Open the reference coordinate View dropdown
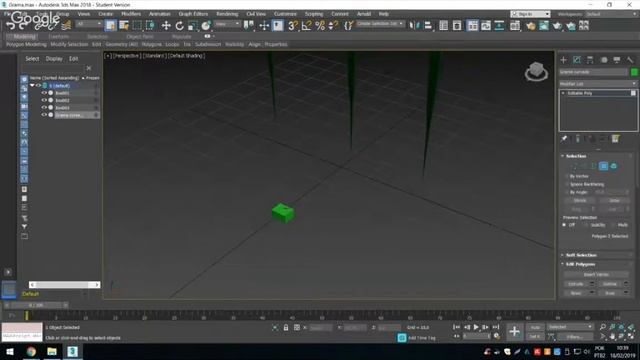This screenshot has width=640, height=360. coord(228,24)
